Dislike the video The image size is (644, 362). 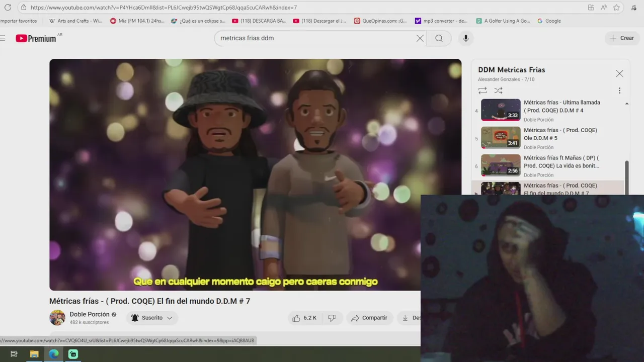click(332, 318)
